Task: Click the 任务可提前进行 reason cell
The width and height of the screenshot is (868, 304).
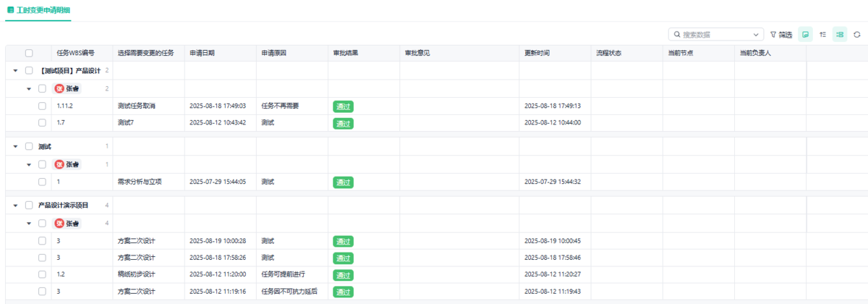Action: (283, 274)
